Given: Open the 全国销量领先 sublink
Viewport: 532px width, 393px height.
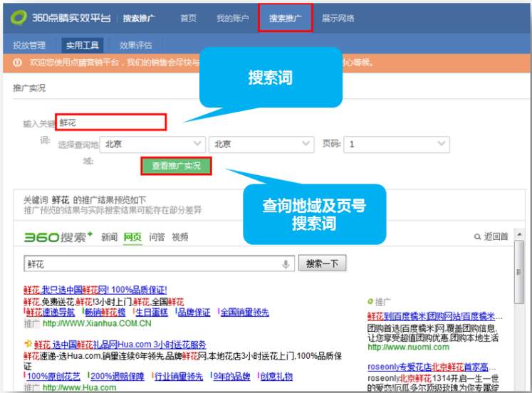Looking at the screenshot, I should click(x=244, y=313).
